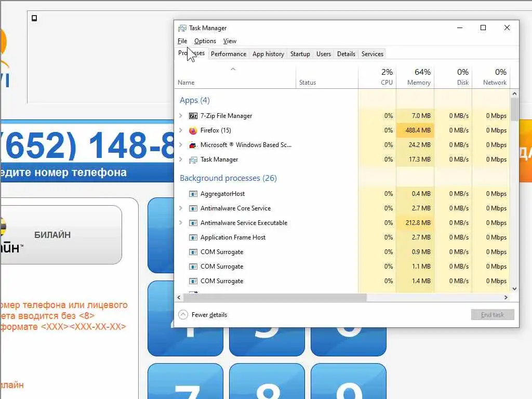Click the vertical scrollbar down arrow
Screen dimensions: 532x399
[514, 289]
